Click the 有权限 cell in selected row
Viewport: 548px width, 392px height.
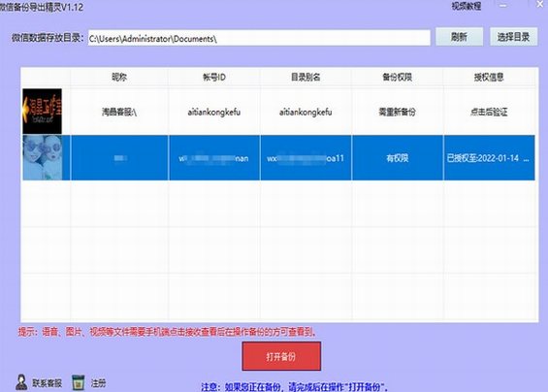398,158
